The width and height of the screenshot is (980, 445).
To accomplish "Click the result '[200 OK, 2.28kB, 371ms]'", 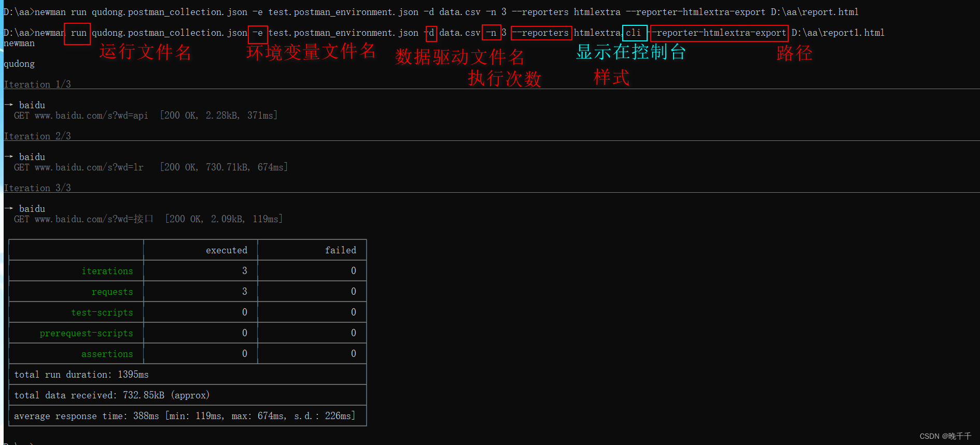I will pyautogui.click(x=219, y=116).
